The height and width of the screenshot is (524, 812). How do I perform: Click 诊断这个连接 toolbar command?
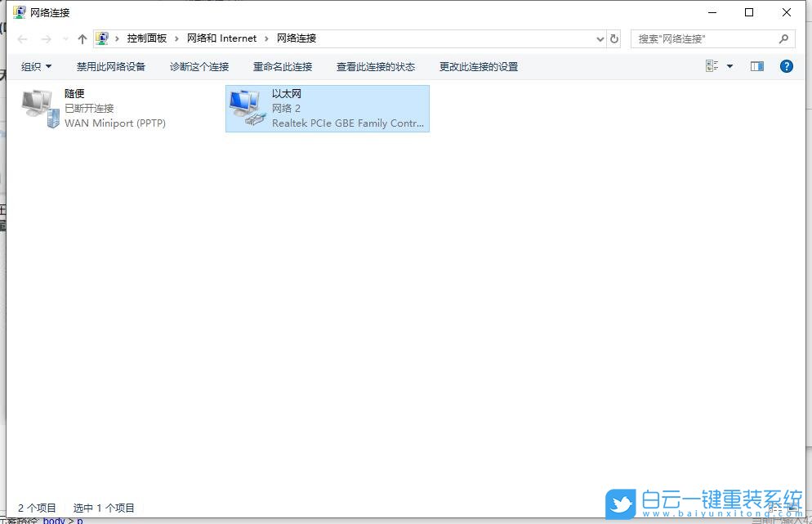point(199,66)
